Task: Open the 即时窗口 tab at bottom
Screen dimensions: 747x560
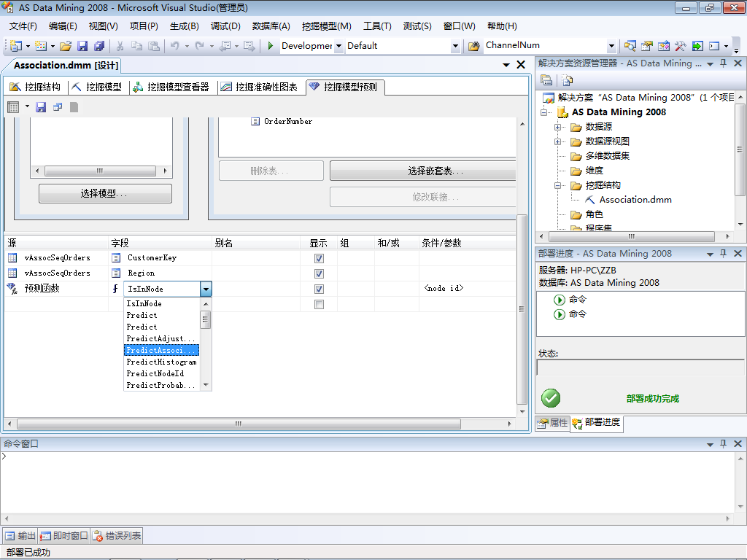Action: (x=64, y=536)
